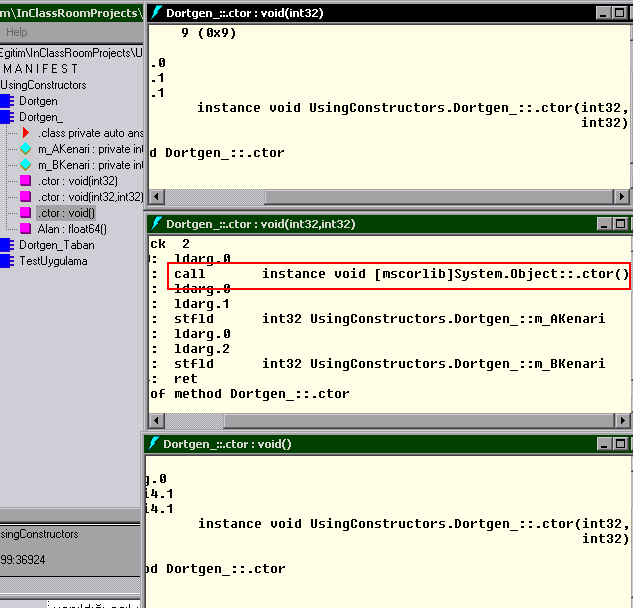Click the Dortgen_Taban class icon

coord(8,245)
